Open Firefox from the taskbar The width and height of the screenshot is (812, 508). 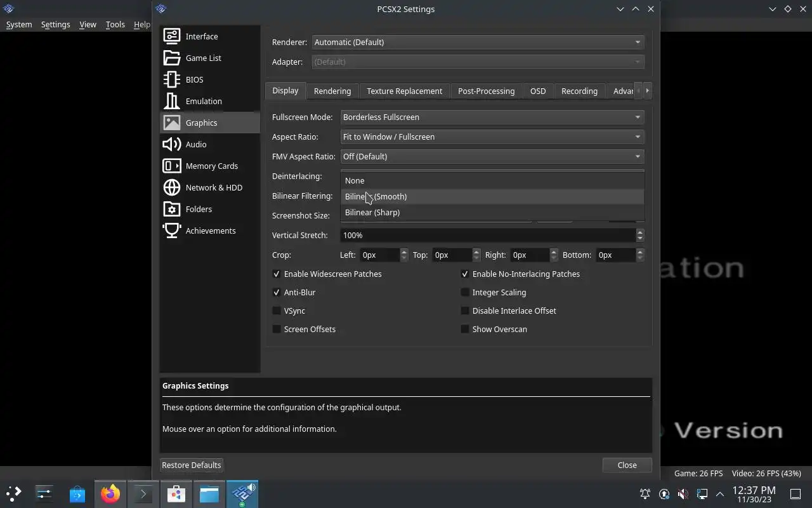[x=110, y=493]
